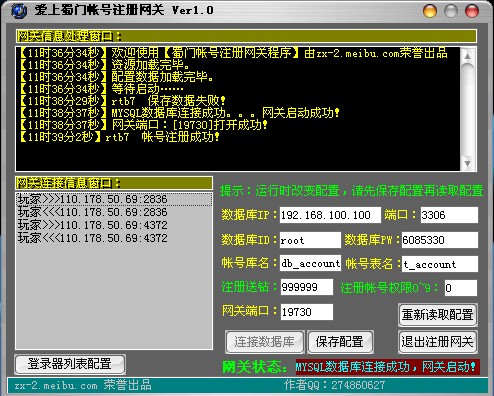
Task: Click the 数据库PW password field
Action: [x=440, y=240]
